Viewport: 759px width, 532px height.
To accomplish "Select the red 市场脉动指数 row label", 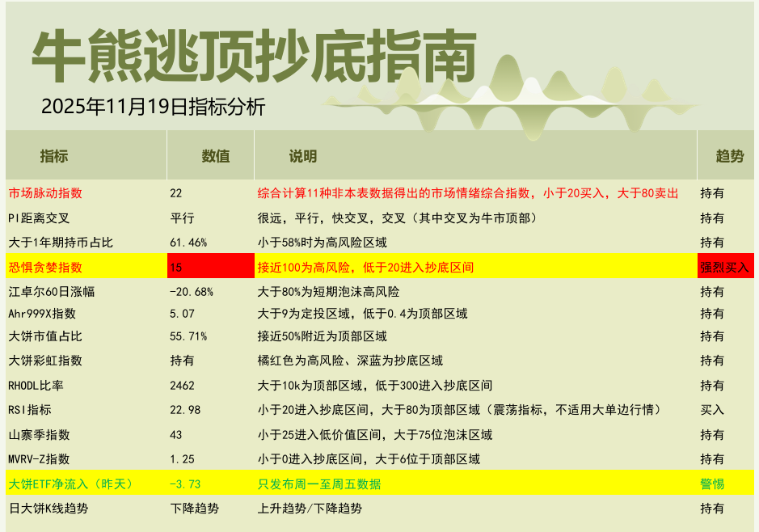I will pos(45,193).
